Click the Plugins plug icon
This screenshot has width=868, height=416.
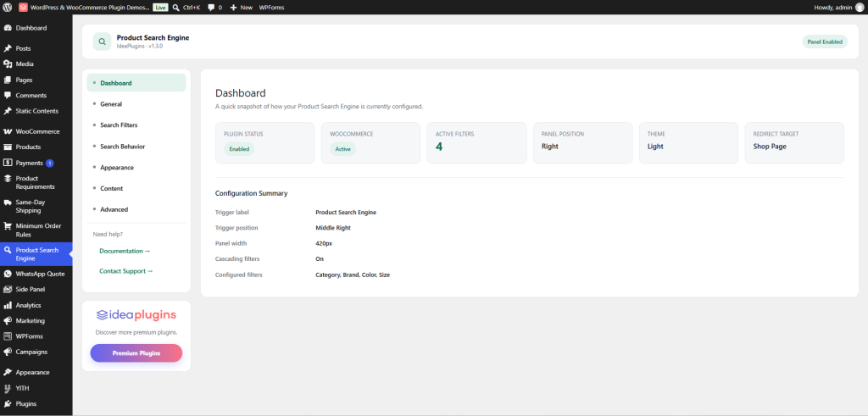click(8, 404)
